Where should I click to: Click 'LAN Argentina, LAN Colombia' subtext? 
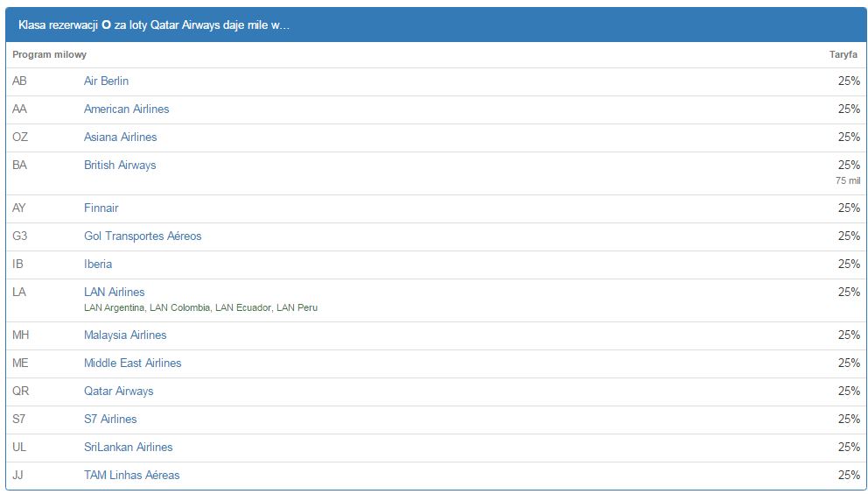tap(147, 307)
